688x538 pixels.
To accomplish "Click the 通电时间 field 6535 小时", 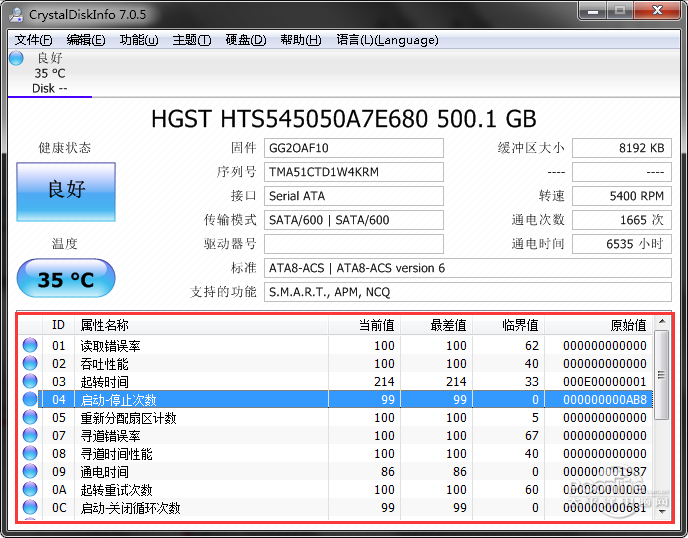I will click(622, 244).
